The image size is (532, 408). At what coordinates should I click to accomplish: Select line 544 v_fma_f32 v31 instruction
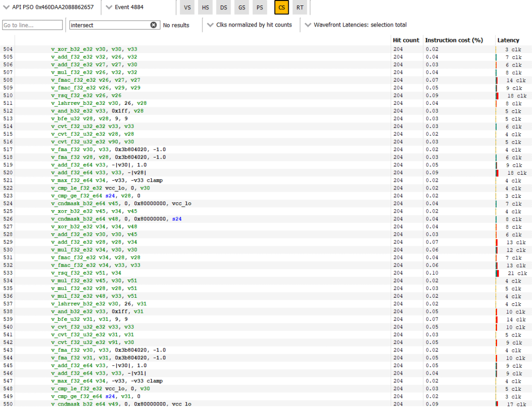pos(108,358)
